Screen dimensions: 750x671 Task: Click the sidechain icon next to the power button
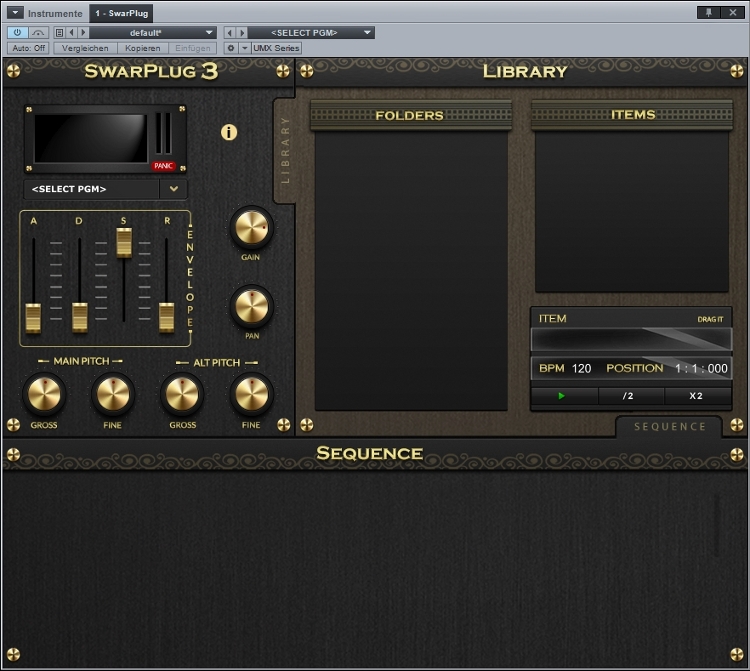(38, 33)
